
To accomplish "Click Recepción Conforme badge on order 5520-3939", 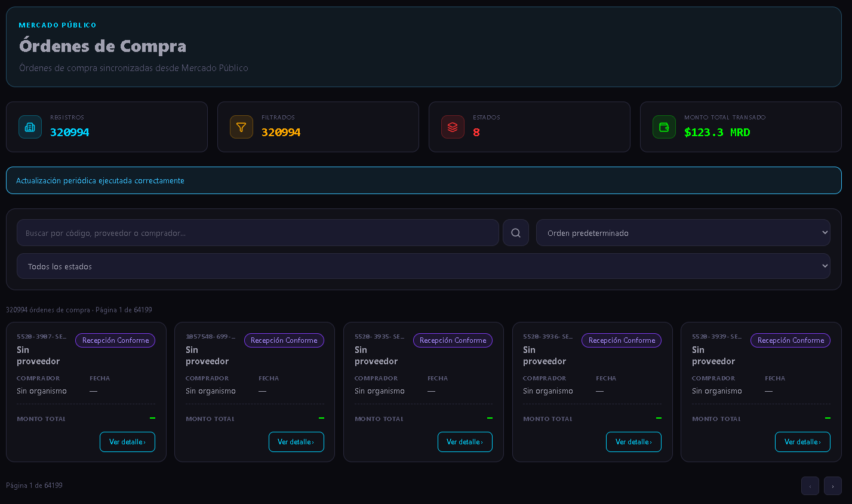I will click(x=791, y=340).
